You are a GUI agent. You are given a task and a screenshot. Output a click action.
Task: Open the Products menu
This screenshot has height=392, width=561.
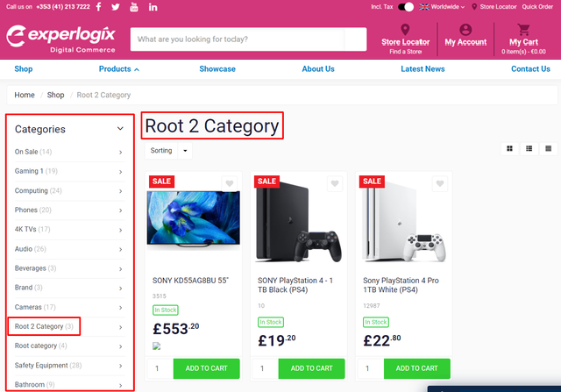(119, 69)
